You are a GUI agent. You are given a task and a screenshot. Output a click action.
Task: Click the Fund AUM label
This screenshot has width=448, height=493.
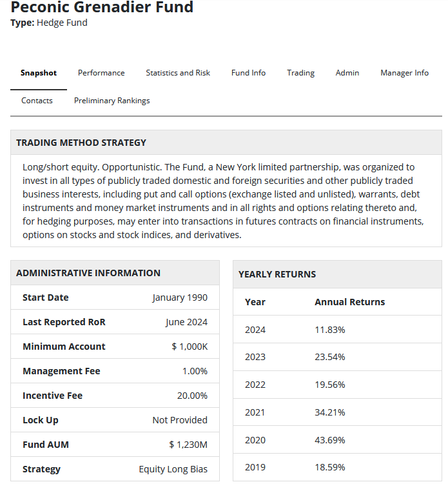pyautogui.click(x=46, y=445)
